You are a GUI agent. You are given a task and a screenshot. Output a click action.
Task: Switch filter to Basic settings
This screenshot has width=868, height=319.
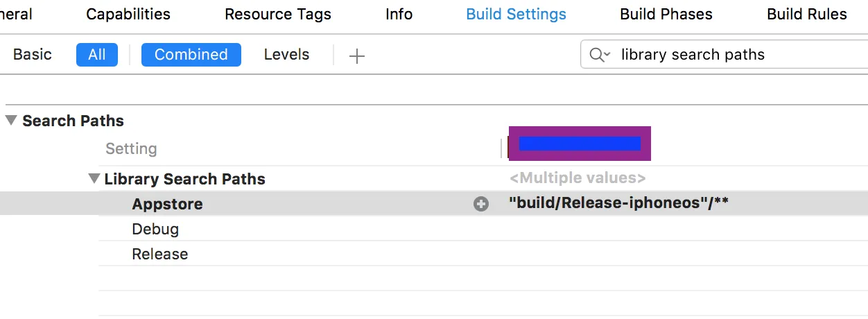[x=33, y=55]
